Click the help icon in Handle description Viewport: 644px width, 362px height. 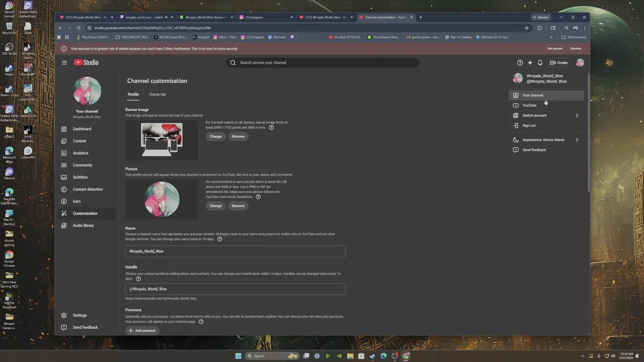[x=138, y=279]
